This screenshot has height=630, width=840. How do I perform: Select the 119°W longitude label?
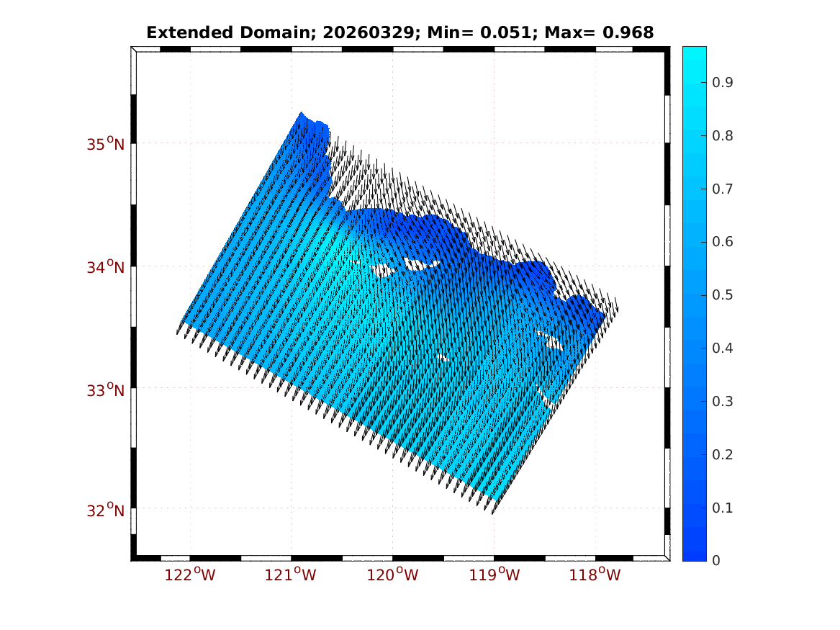click(x=494, y=575)
